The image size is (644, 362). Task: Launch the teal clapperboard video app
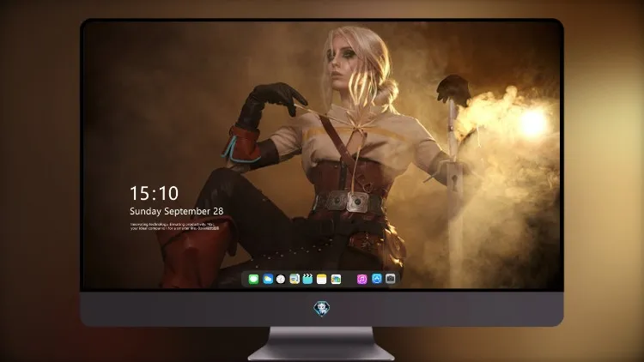coord(307,279)
